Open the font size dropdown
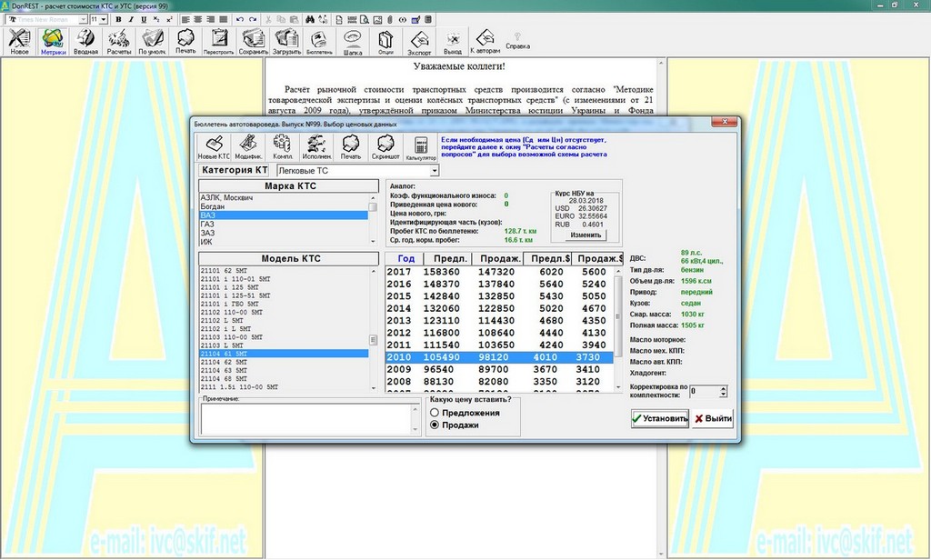This screenshot has width=931, height=560. 105,19
